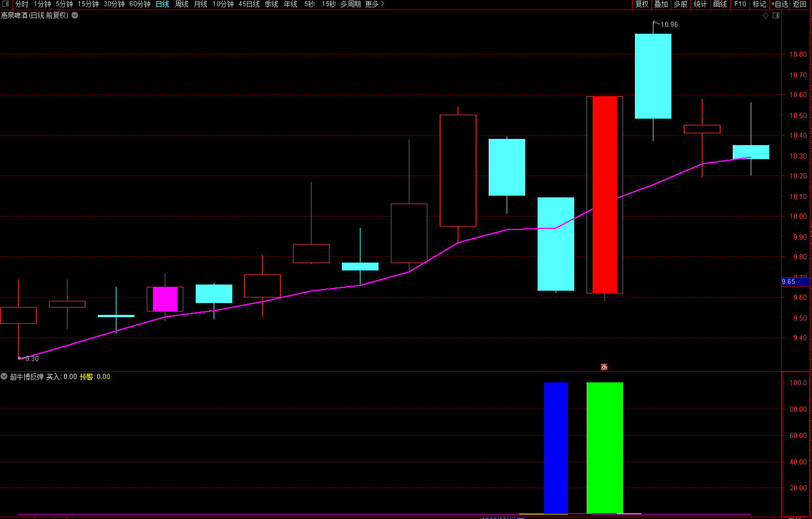Click the 9.30 low price label
This screenshot has width=812, height=519.
32,359
